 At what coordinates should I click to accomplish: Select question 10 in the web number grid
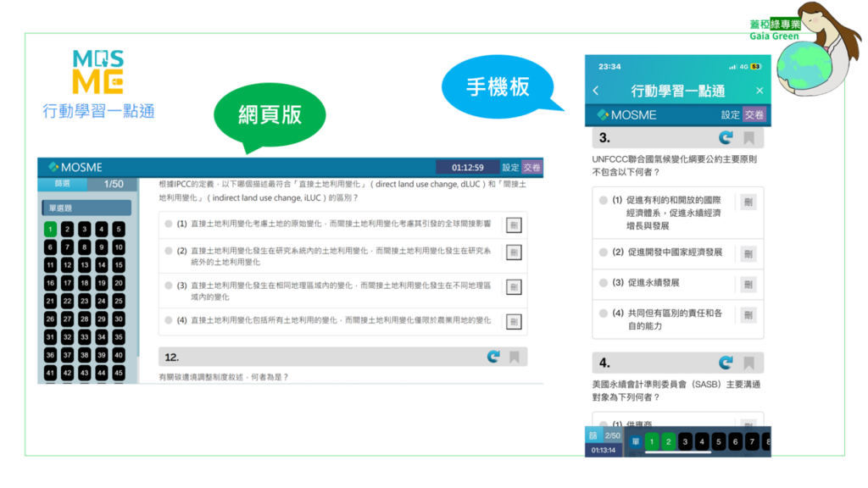119,247
